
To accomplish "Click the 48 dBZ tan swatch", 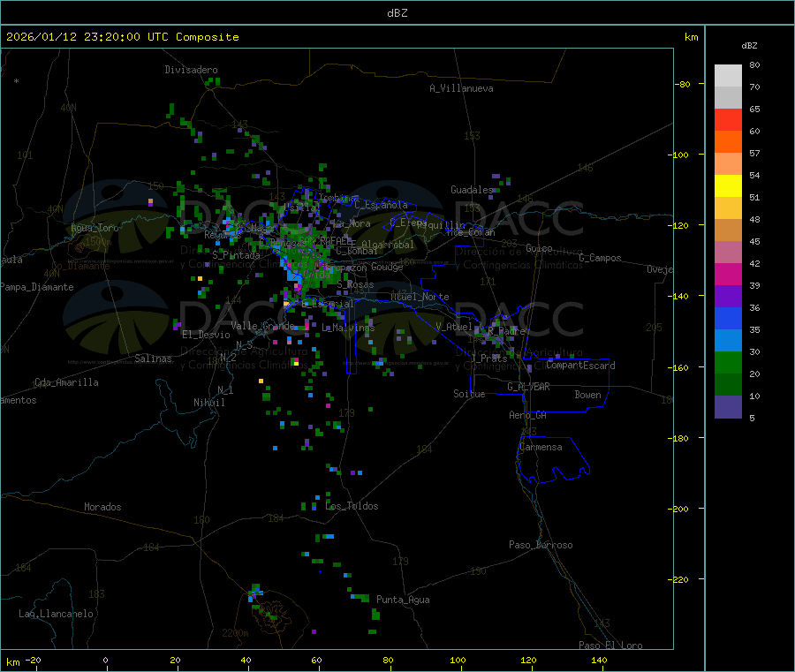I will 728,230.
